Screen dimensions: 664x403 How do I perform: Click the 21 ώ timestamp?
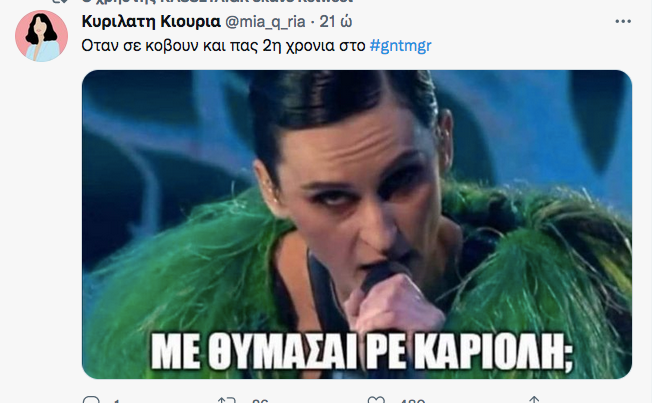click(x=335, y=22)
